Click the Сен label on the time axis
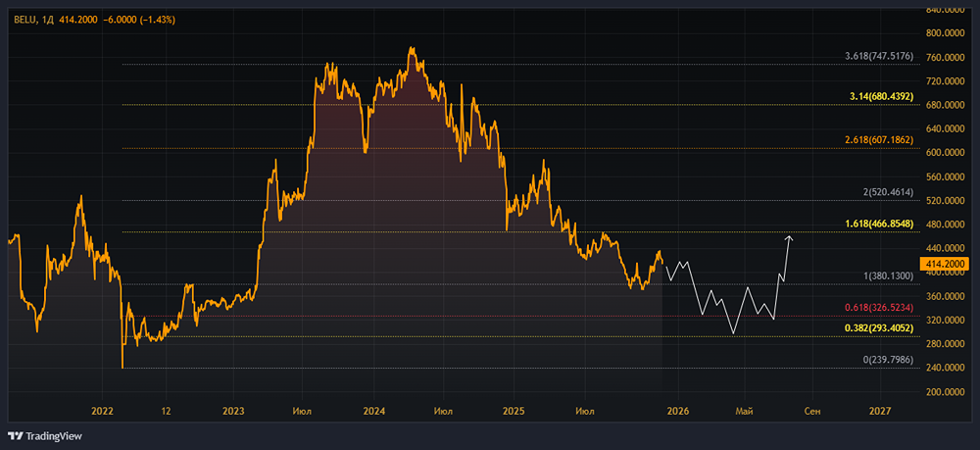 click(812, 411)
